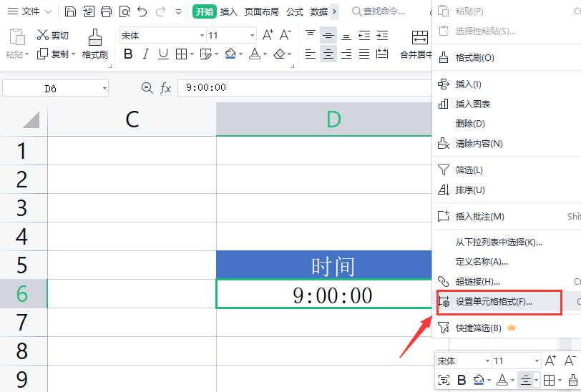Align text left in the ribbon
This screenshot has height=392, width=581.
pyautogui.click(x=310, y=54)
